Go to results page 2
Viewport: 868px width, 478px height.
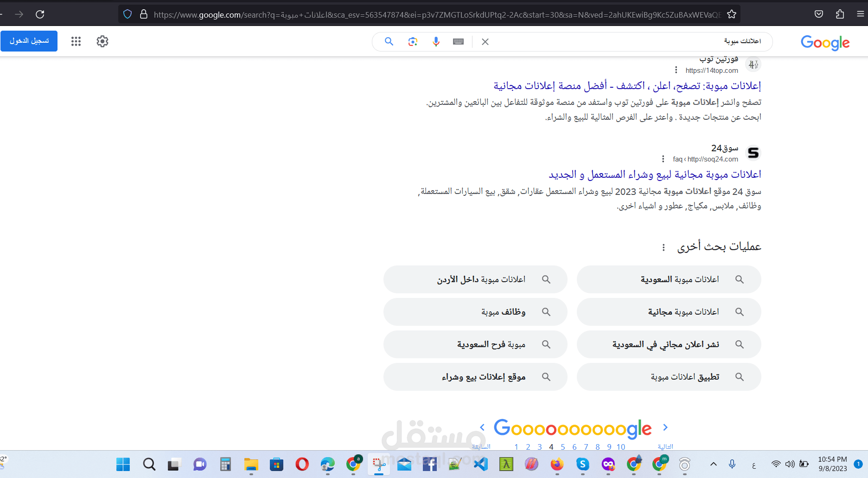point(528,447)
